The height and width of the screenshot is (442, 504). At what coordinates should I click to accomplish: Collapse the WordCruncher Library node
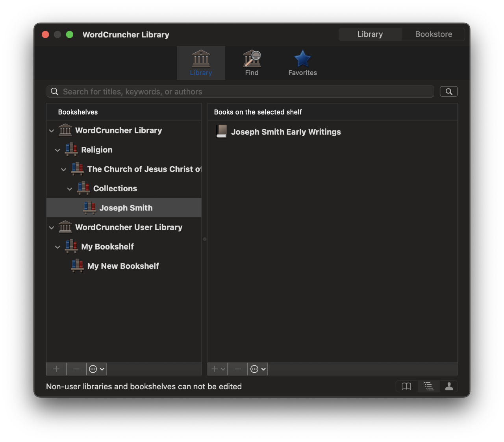tap(52, 131)
